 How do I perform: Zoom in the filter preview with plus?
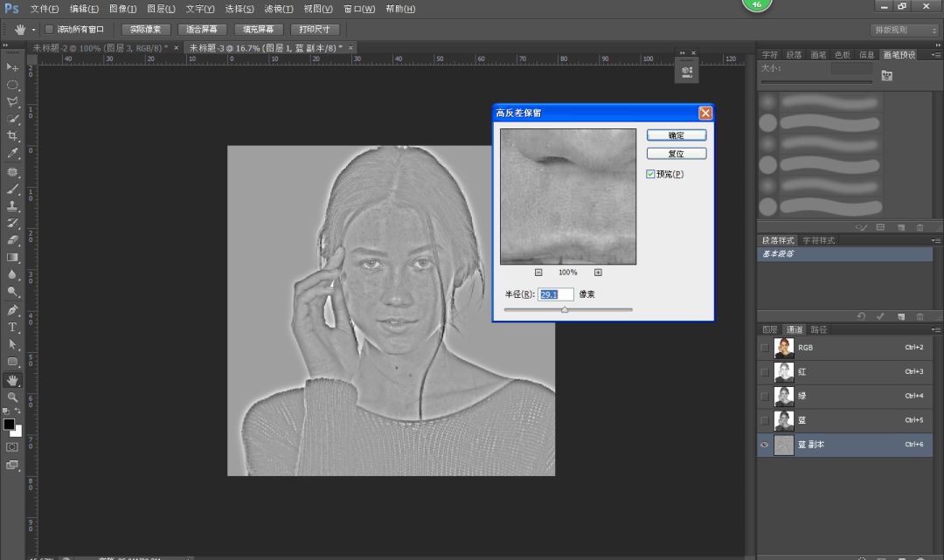pyautogui.click(x=598, y=273)
